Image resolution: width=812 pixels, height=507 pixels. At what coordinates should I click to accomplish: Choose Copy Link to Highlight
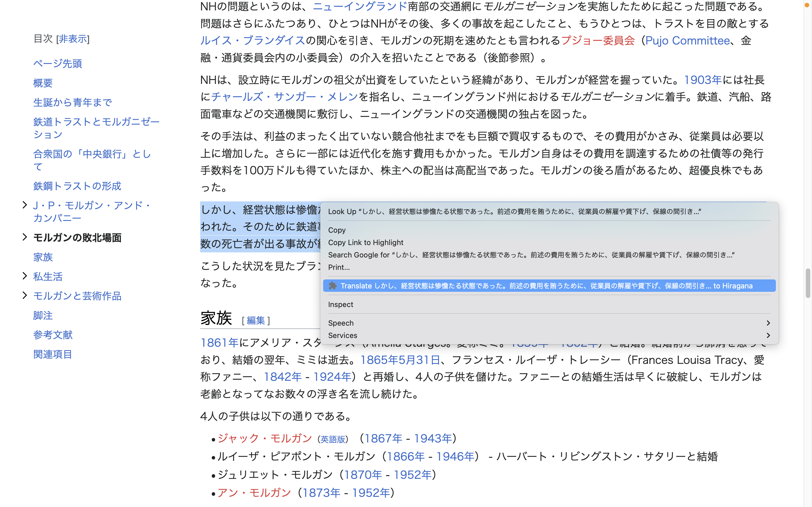coord(365,242)
